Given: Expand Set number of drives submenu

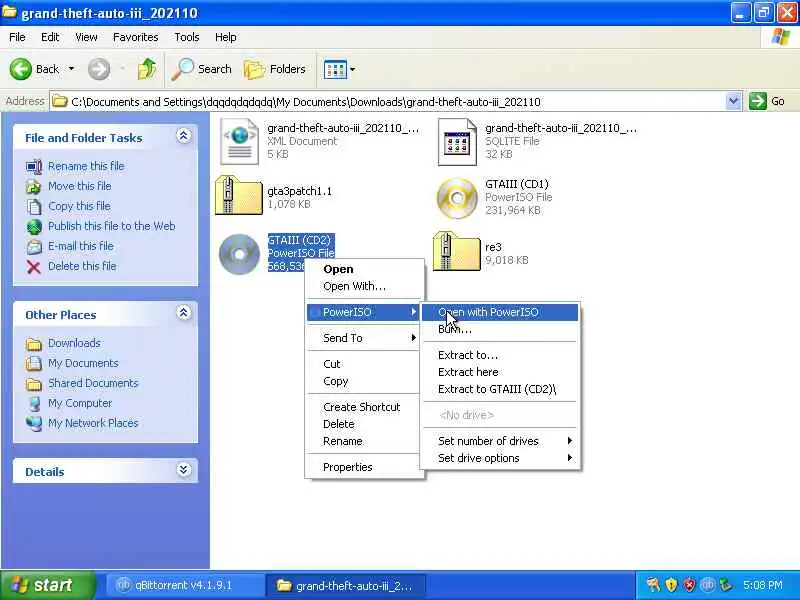Looking at the screenshot, I should click(500, 441).
